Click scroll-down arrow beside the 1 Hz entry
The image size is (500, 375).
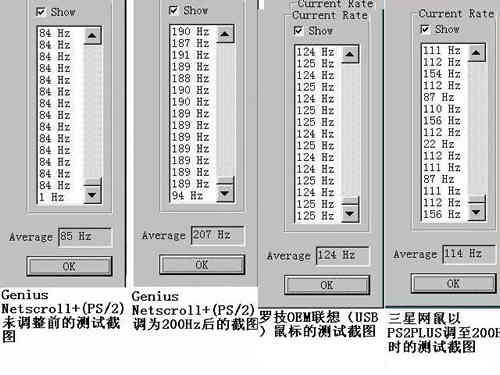pyautogui.click(x=92, y=194)
